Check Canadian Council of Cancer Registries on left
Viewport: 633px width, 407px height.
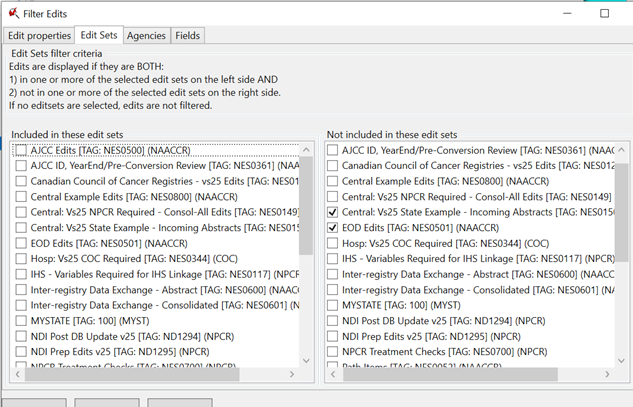coord(21,182)
